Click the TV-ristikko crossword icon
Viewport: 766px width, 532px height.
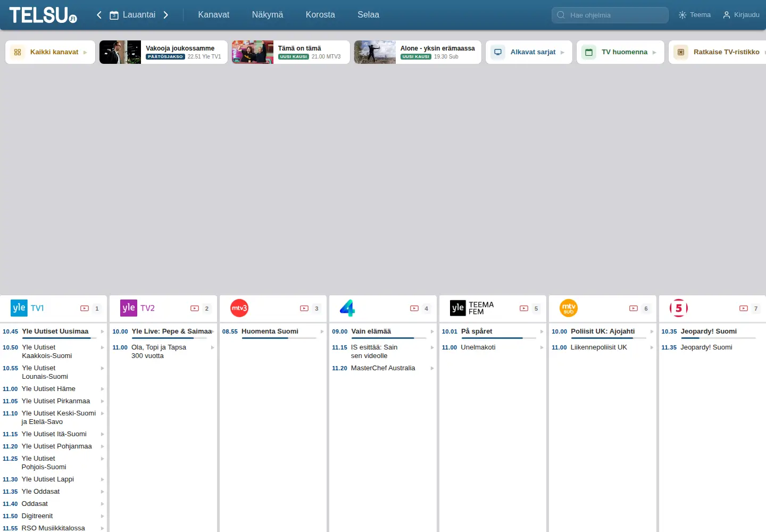point(681,52)
